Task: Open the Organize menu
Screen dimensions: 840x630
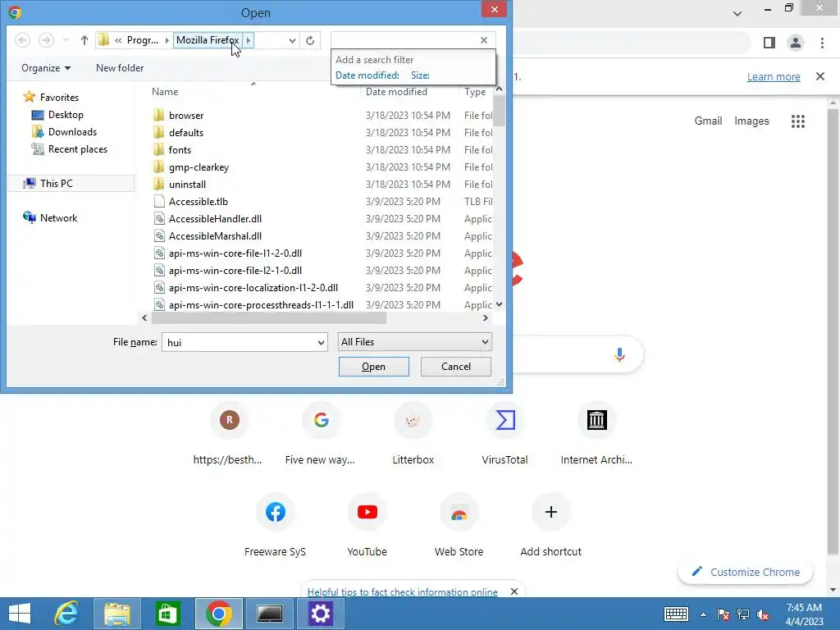Action: coord(46,68)
